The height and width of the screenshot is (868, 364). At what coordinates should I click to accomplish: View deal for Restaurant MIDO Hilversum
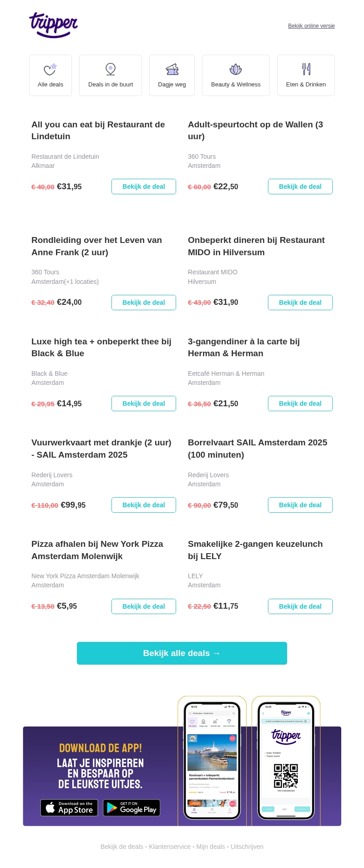click(x=300, y=303)
